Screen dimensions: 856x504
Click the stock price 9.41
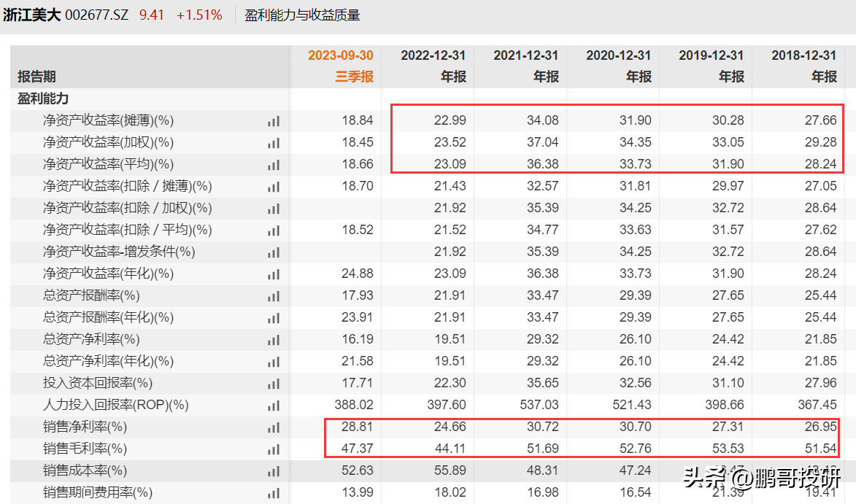[x=152, y=15]
